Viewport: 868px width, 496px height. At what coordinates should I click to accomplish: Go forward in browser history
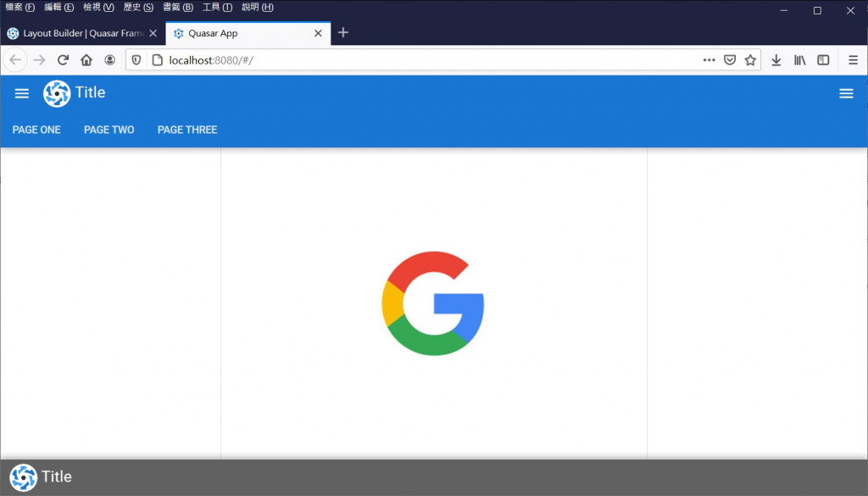click(x=39, y=60)
